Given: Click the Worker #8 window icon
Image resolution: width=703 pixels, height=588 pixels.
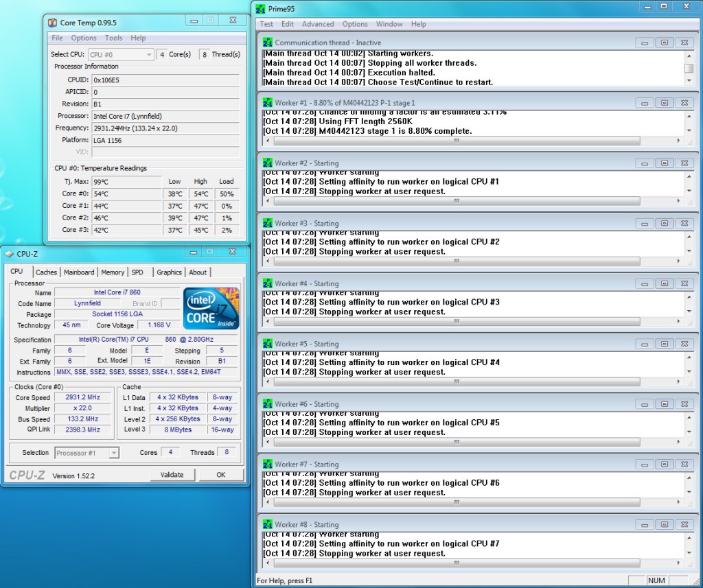Looking at the screenshot, I should (x=267, y=525).
